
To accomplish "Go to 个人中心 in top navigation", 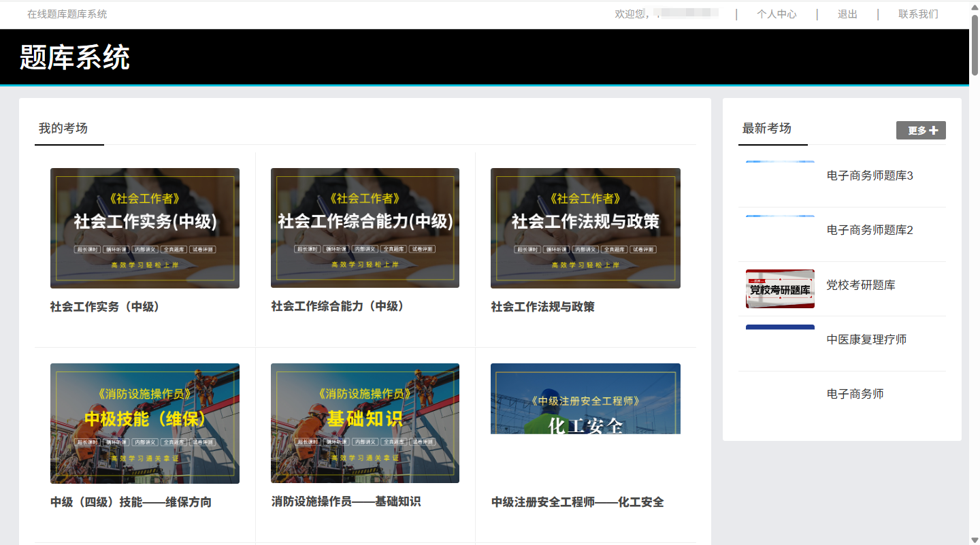I will (777, 14).
